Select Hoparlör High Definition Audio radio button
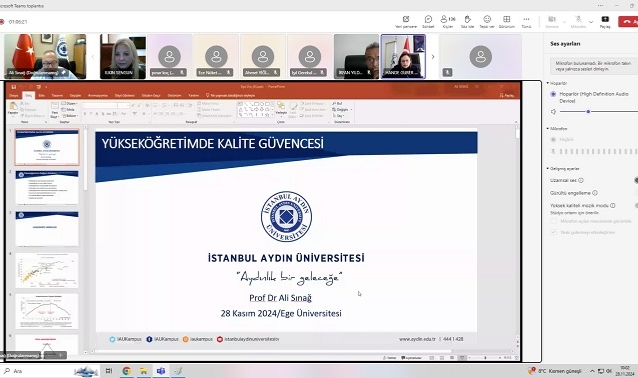638x378 pixels. (553, 94)
